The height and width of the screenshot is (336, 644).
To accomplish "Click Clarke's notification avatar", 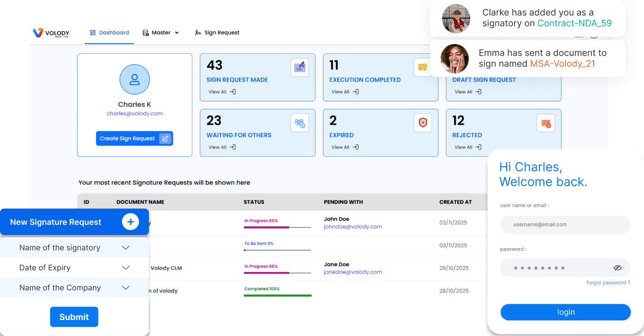I will (456, 18).
